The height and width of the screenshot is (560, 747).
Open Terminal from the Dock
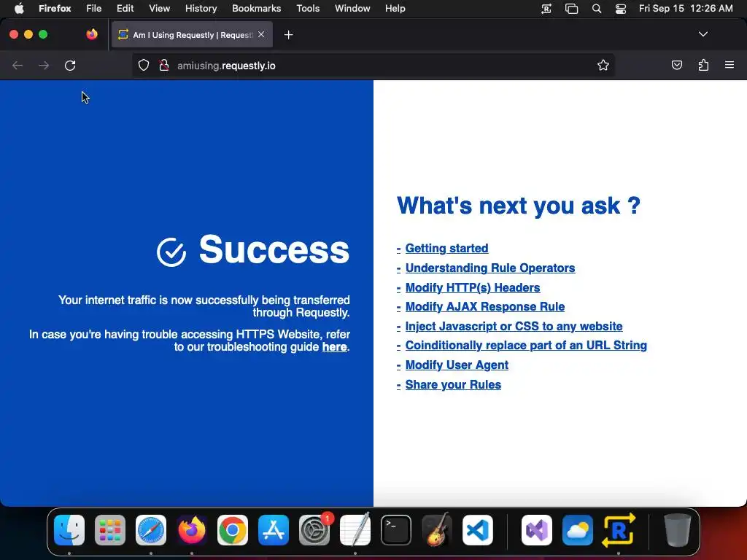pyautogui.click(x=396, y=530)
